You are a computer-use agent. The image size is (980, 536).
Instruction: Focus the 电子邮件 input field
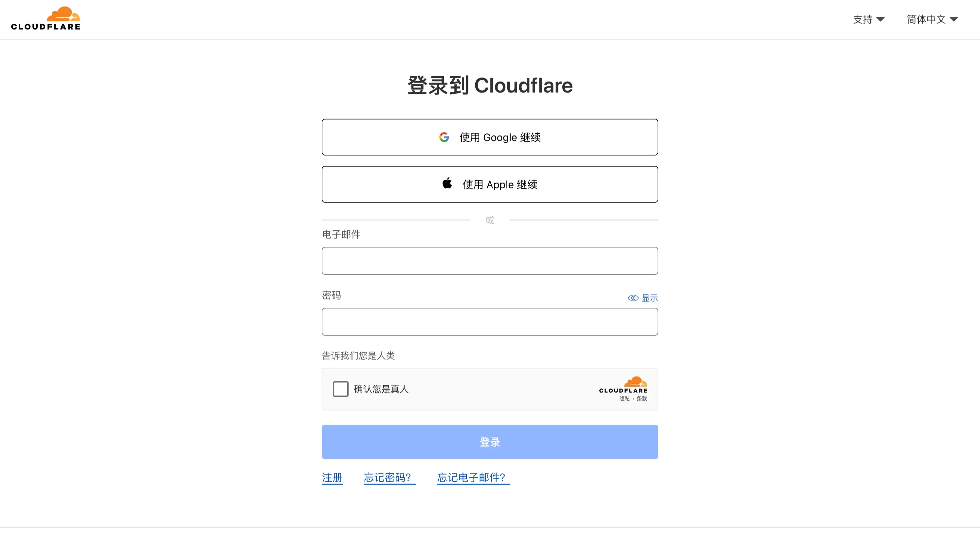[490, 261]
